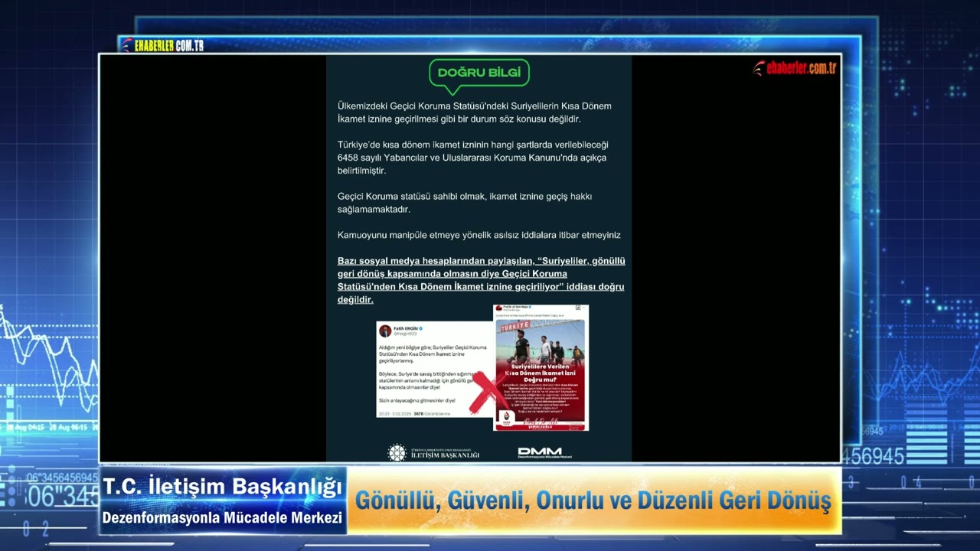Click the DMM Dezenformasyonla Mücadele Merkezi logo

tap(544, 453)
